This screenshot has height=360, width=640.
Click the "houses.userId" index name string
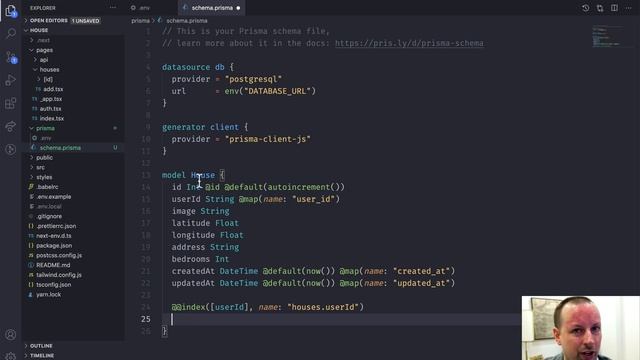(323, 307)
